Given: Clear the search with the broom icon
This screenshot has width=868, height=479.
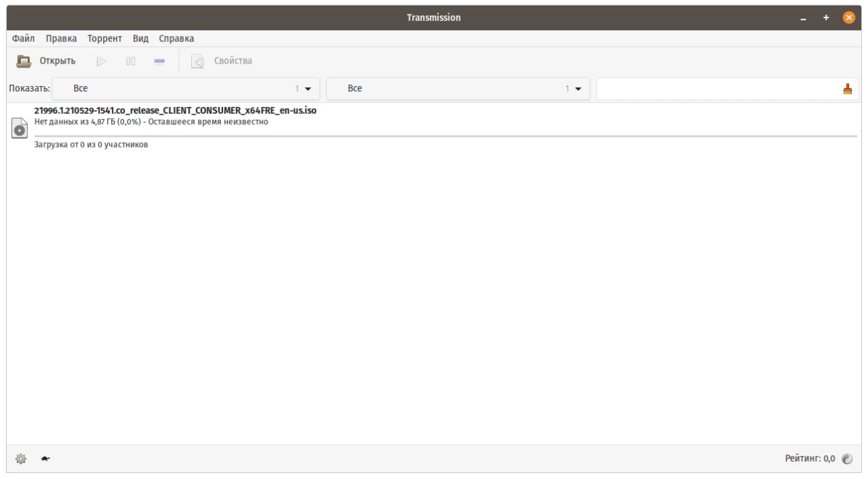Looking at the screenshot, I should tap(848, 89).
